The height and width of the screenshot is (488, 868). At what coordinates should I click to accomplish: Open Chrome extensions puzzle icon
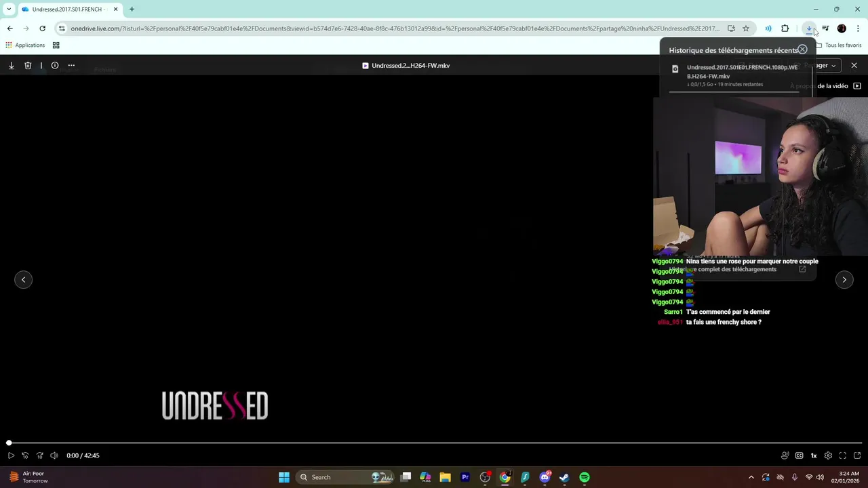[785, 28]
